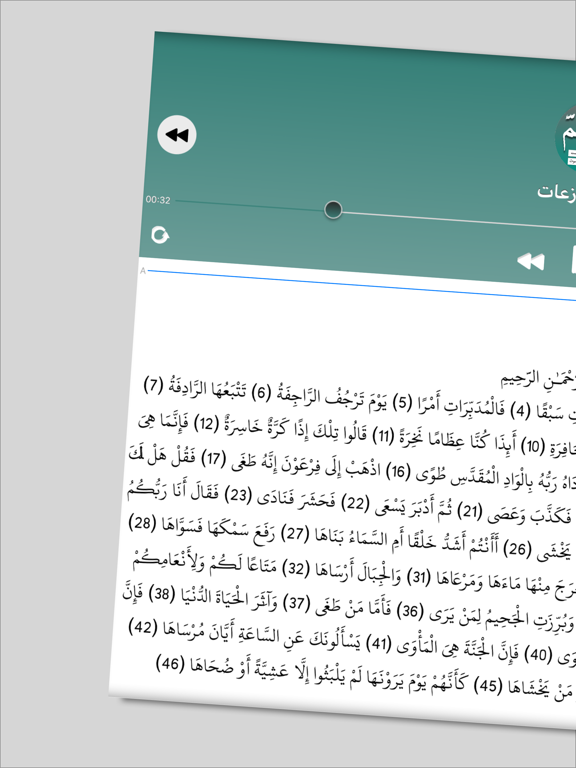Screen dimensions: 576x768
Task: Tap the circular white rewind button
Action: tap(177, 135)
